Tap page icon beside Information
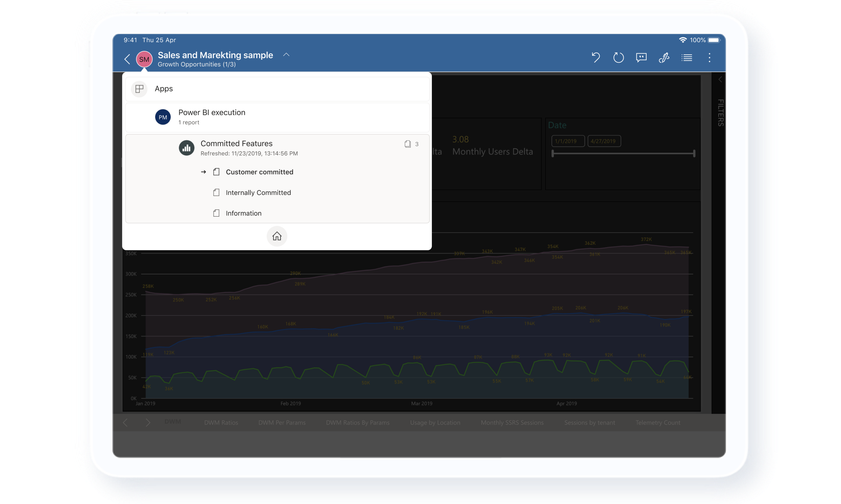Screen dimensions: 841x504 [216, 213]
